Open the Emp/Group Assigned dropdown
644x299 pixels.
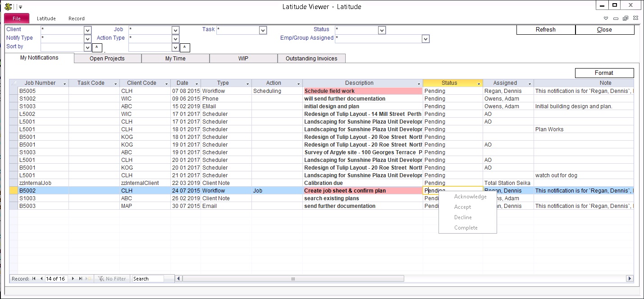425,39
